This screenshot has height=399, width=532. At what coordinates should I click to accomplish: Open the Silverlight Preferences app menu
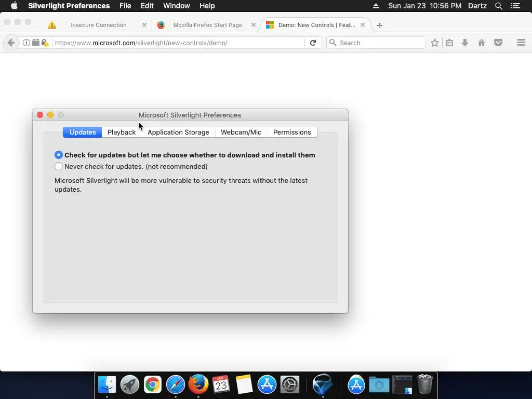coord(69,6)
